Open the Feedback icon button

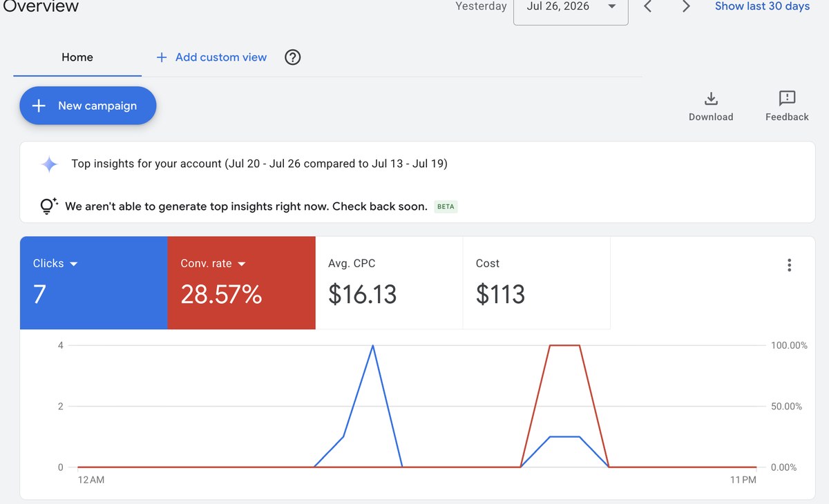(787, 106)
